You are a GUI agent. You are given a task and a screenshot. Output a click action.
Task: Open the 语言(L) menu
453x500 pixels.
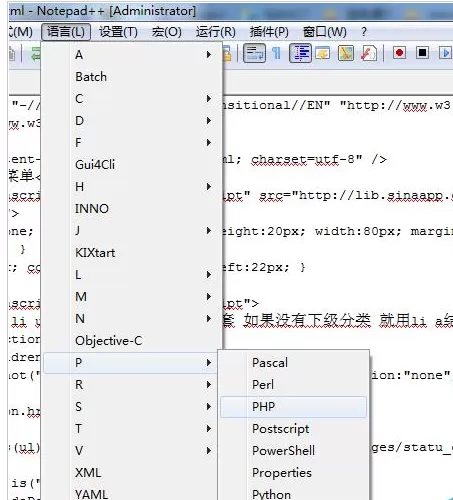pos(66,32)
